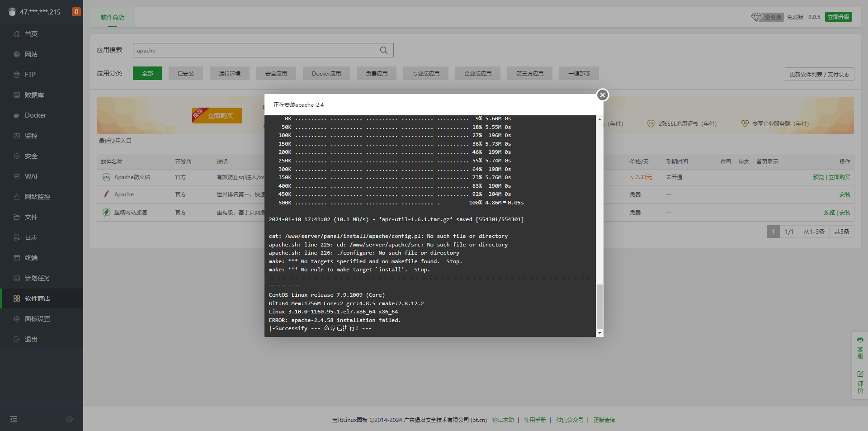Screen dimensions: 868x431
Task: Click page number 1 in pagination
Action: click(x=773, y=232)
